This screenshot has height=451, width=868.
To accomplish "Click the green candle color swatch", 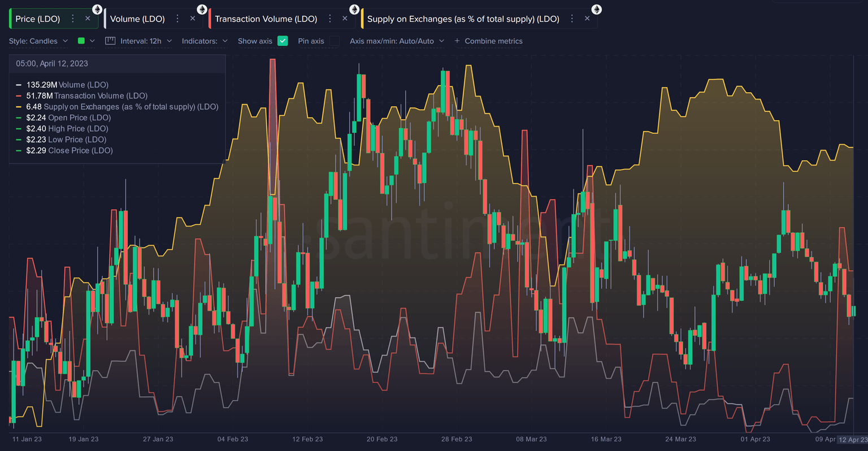I will (80, 41).
